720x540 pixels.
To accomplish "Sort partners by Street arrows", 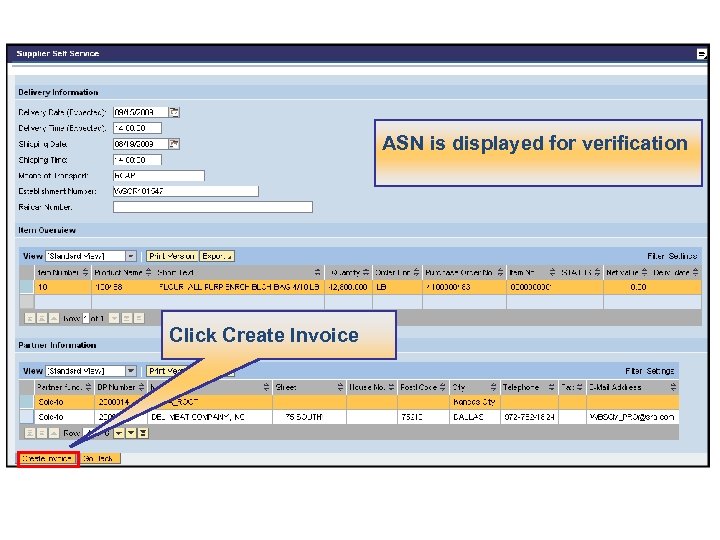I will [340, 387].
